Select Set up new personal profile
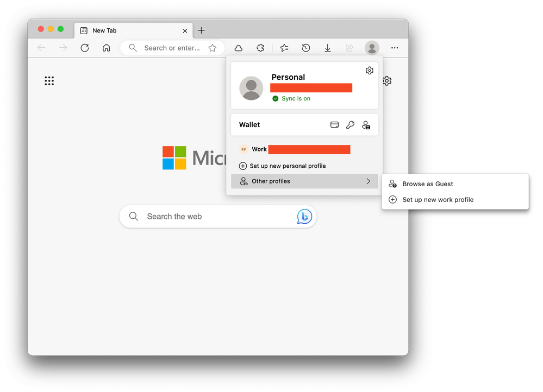Screen dimensions: 543x392 (x=304, y=166)
